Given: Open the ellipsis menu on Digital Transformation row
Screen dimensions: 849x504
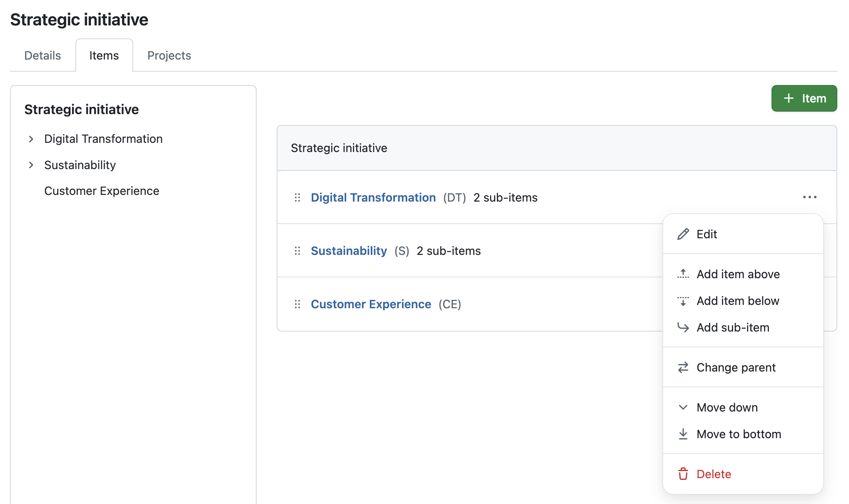Looking at the screenshot, I should pyautogui.click(x=809, y=197).
